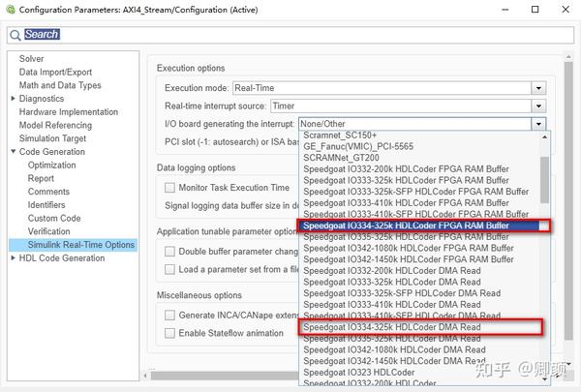
Task: Expand the HDL Code Generation node
Action: [x=13, y=258]
